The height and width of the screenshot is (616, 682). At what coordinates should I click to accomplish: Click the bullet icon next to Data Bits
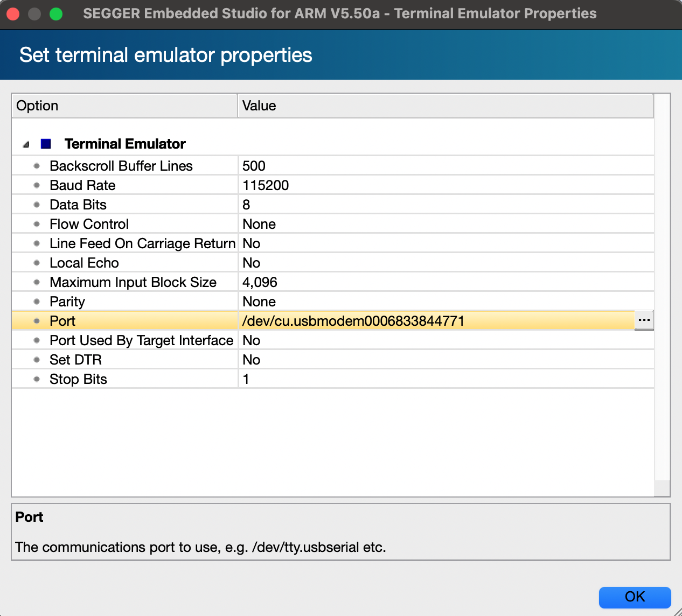click(x=36, y=204)
